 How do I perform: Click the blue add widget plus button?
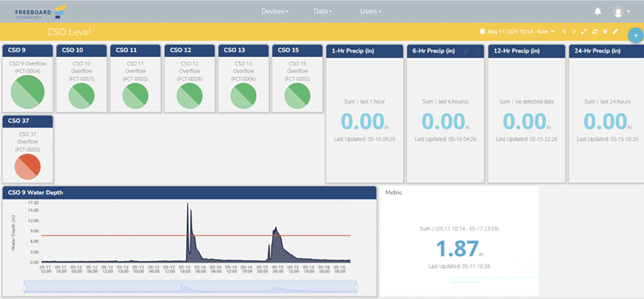coord(635,35)
